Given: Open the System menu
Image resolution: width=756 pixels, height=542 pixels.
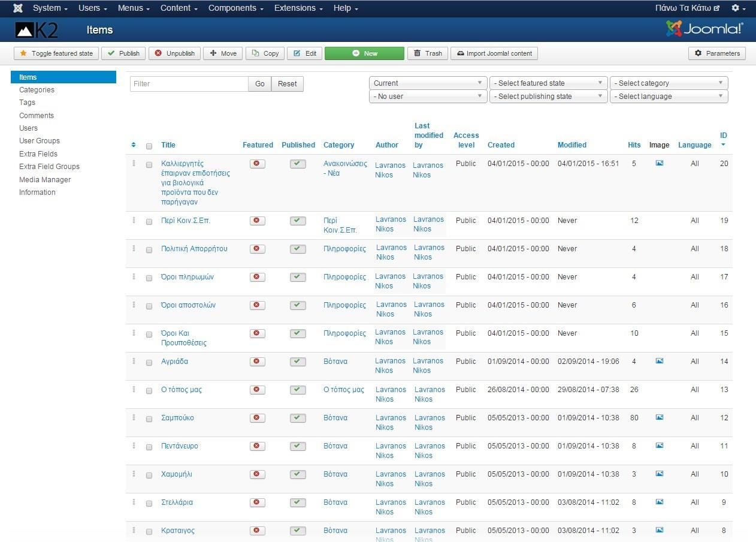Looking at the screenshot, I should tap(50, 8).
